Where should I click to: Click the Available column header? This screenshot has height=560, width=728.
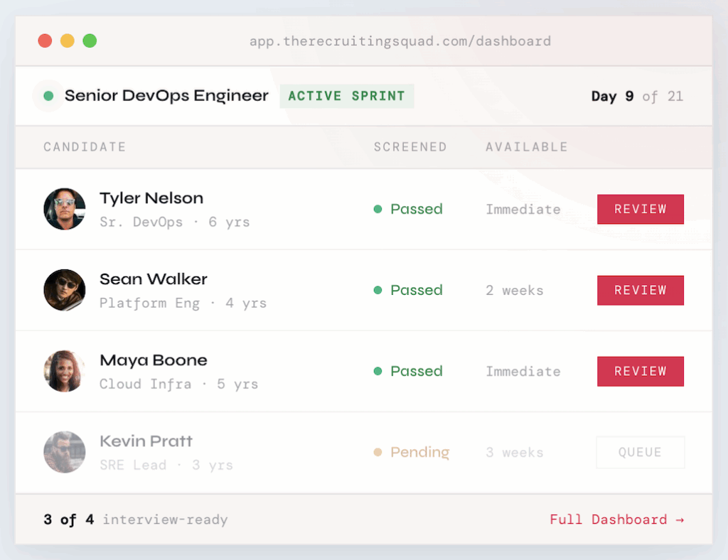pyautogui.click(x=527, y=147)
